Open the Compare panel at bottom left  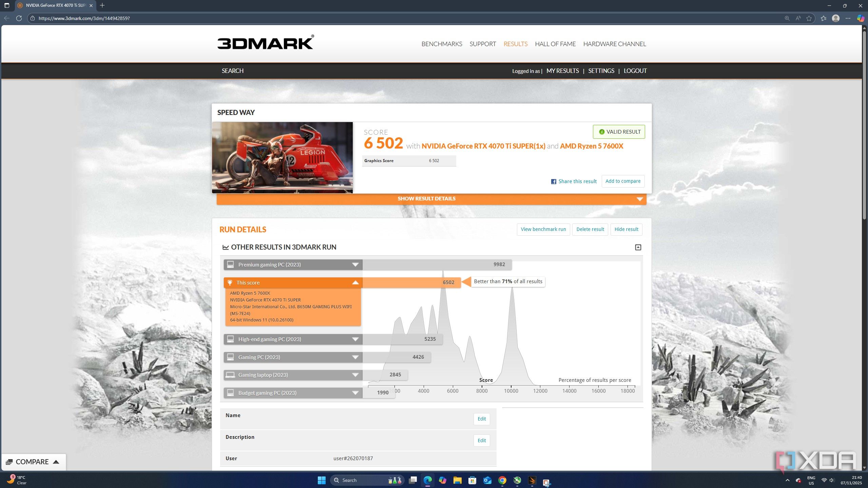(33, 462)
